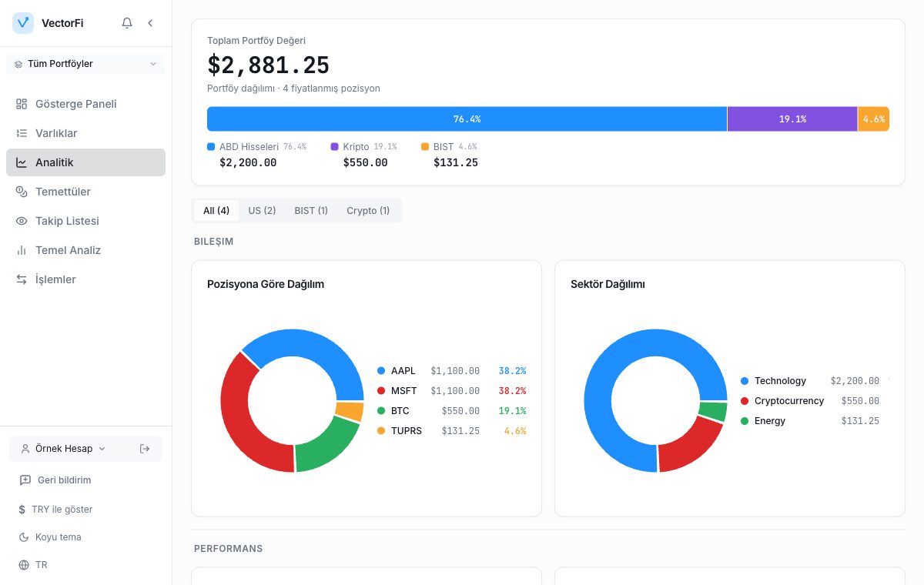The image size is (924, 585).
Task: Click the Varlıklar list icon
Action: pos(22,133)
